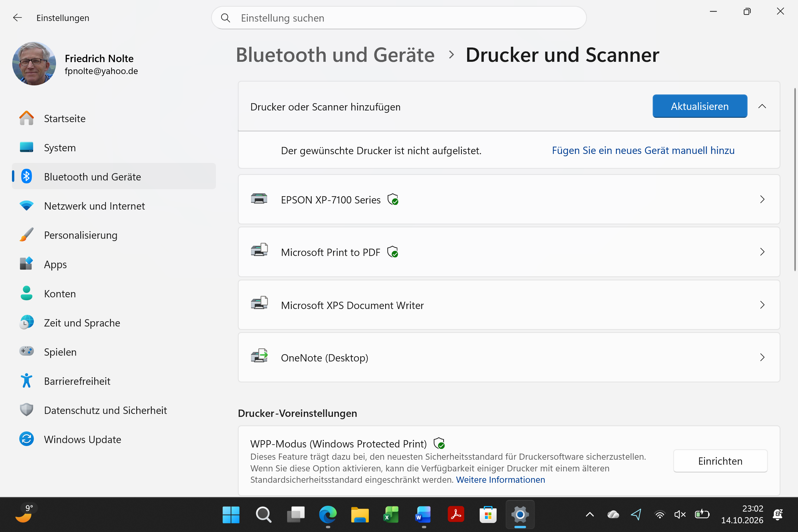798x532 pixels.
Task: Open System settings in the sidebar
Action: 114,148
